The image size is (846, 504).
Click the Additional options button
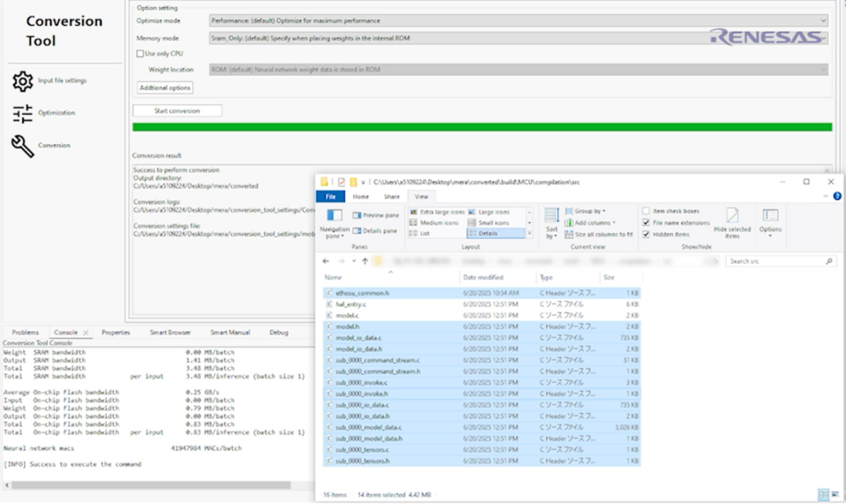(164, 88)
